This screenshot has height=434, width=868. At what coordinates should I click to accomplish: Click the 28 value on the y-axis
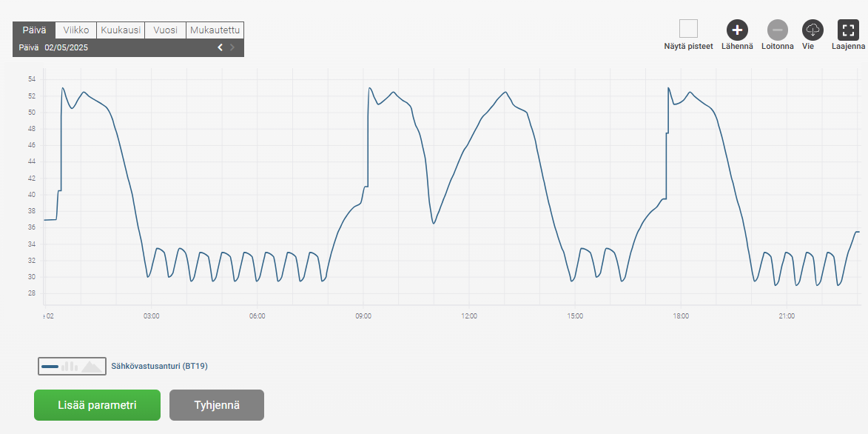click(x=32, y=293)
